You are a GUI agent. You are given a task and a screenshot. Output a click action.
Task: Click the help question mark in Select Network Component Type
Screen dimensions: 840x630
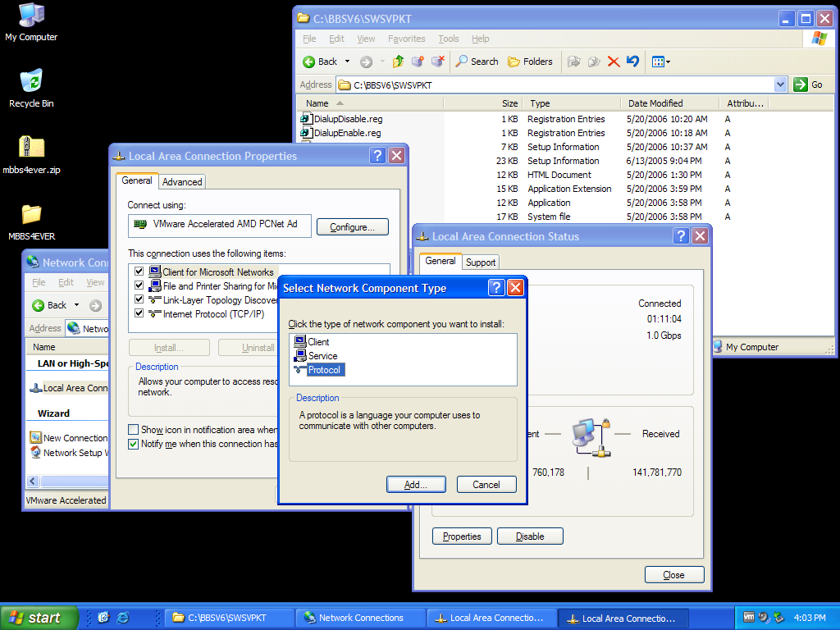coord(496,288)
